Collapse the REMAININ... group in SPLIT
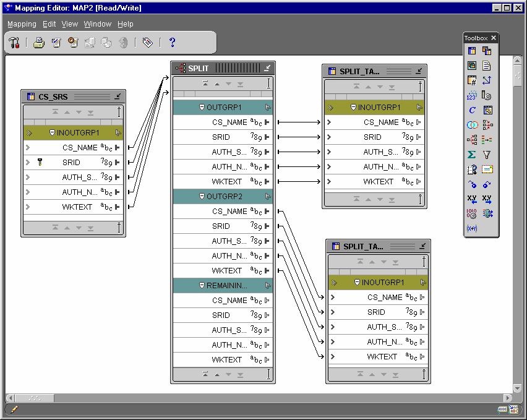Screen dimensions: 527x420 coord(202,286)
